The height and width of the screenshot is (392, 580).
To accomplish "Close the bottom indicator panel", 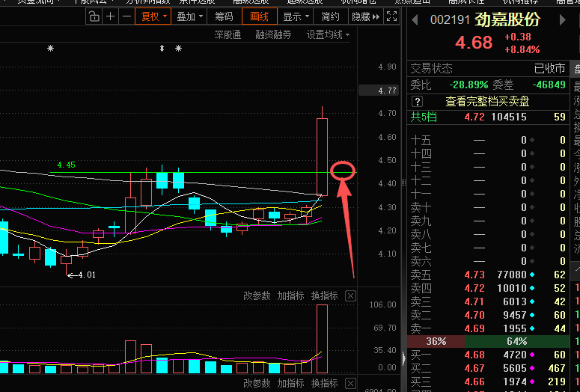I will (350, 383).
